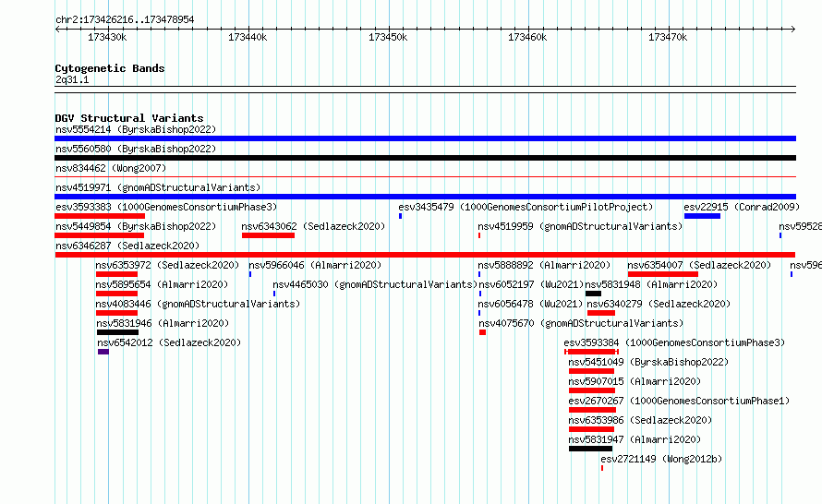822x504 pixels.
Task: Open nsv5831948 (Almarri2020) variant
Action: pyautogui.click(x=651, y=284)
